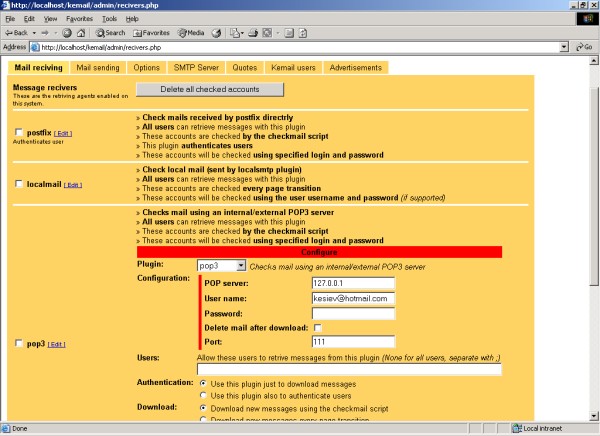Screen dimensions: 600x436
Task: Click the Stop loading icon
Action: click(67, 33)
